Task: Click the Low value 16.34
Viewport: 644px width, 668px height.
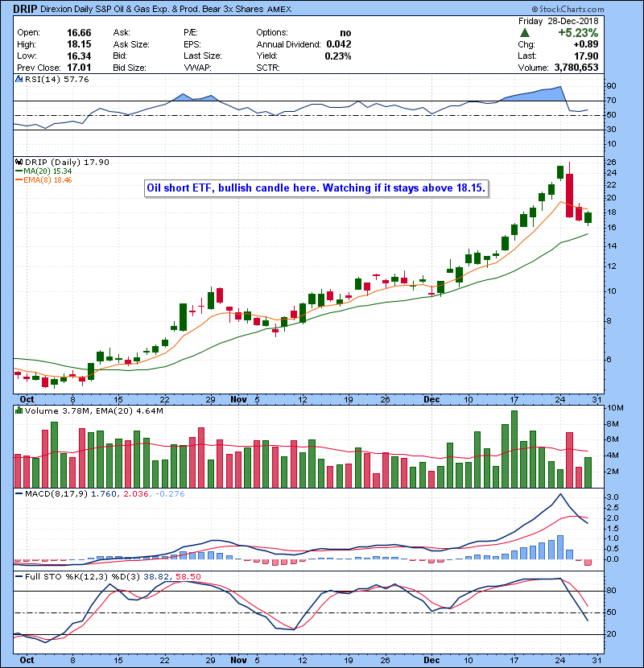Action: click(79, 56)
